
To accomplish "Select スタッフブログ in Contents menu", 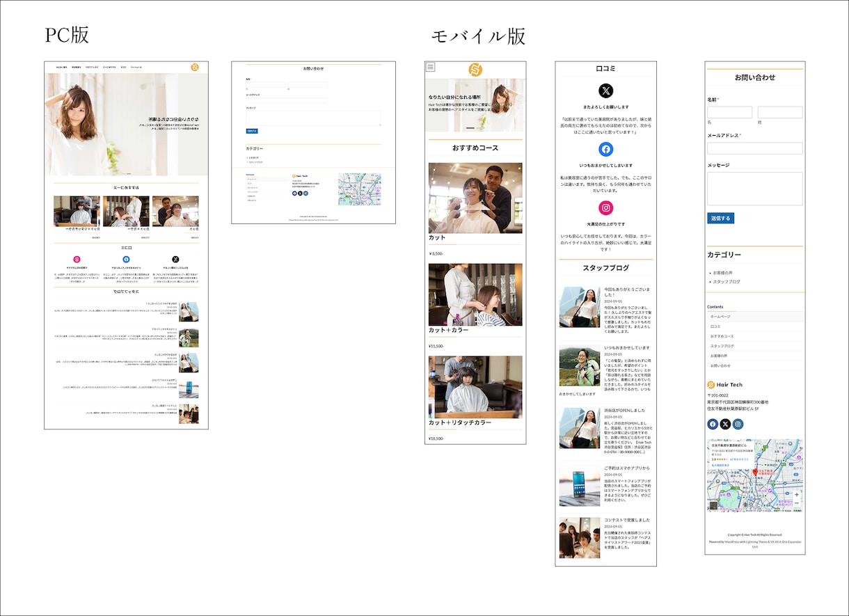I will point(755,346).
